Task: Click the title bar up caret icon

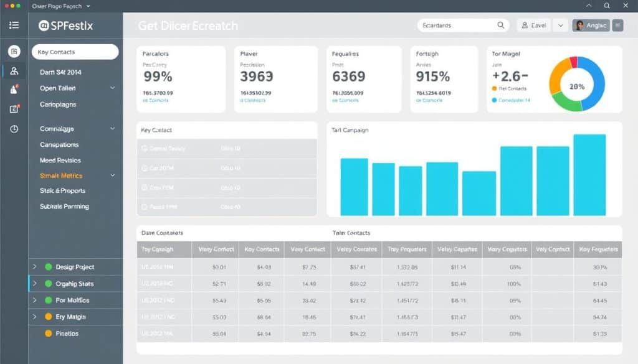Action: pyautogui.click(x=589, y=6)
